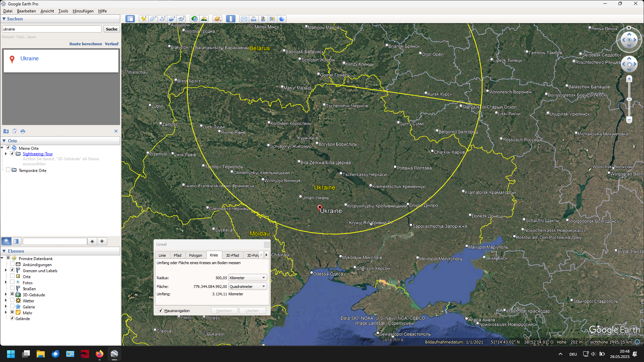Toggle sunlight across landscape icon

[x=204, y=19]
